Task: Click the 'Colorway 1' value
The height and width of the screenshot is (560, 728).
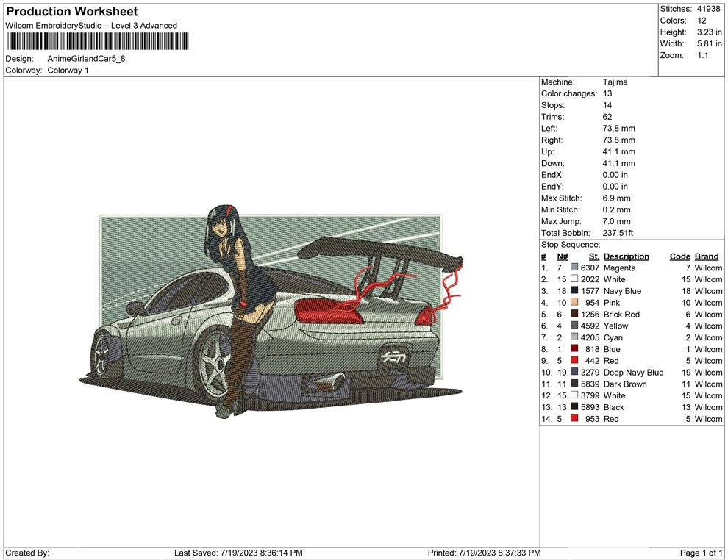Action: [x=68, y=70]
